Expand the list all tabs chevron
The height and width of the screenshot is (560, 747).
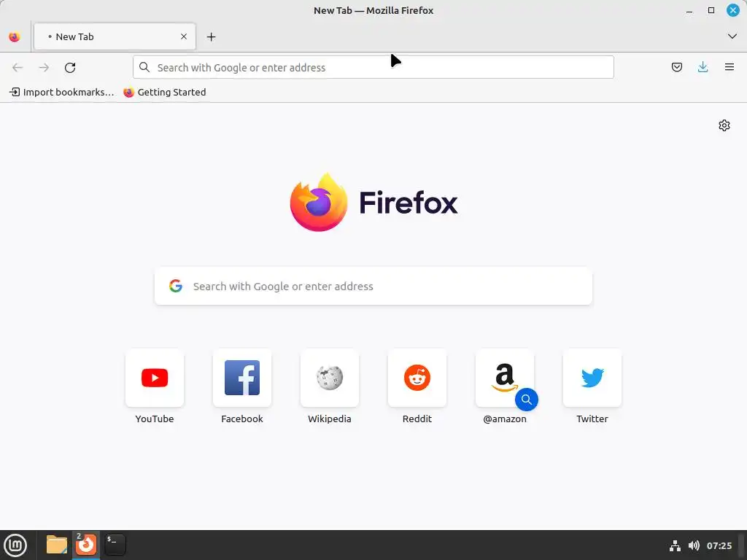(x=732, y=36)
